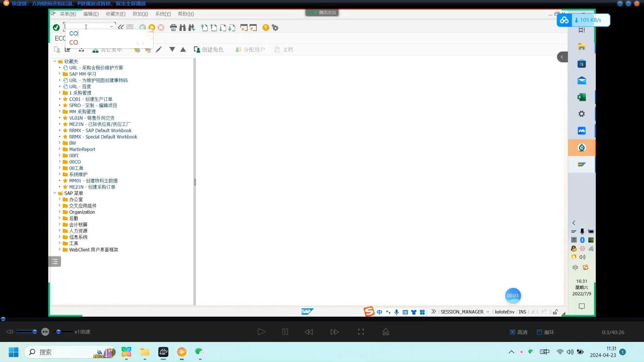
Task: Expand the MartinReport folder
Action: 60,149
